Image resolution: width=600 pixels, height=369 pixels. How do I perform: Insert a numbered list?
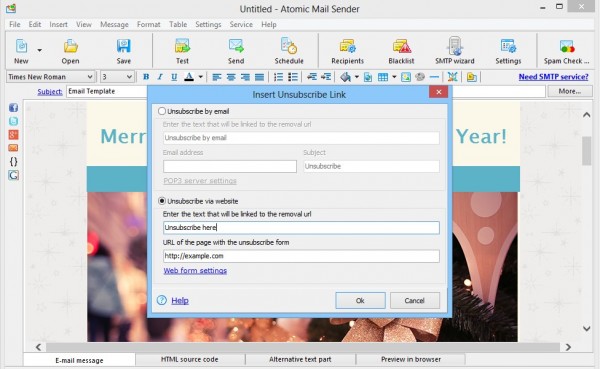(x=279, y=77)
